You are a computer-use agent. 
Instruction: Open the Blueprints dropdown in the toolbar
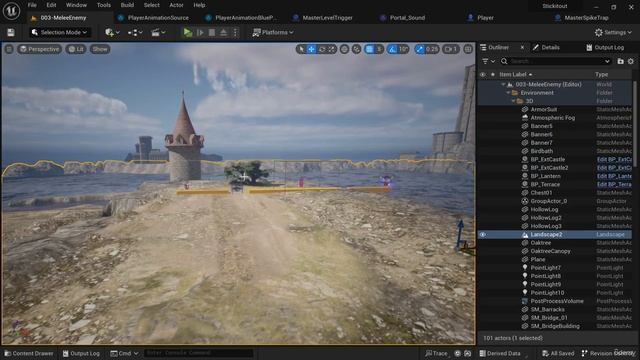tap(135, 32)
